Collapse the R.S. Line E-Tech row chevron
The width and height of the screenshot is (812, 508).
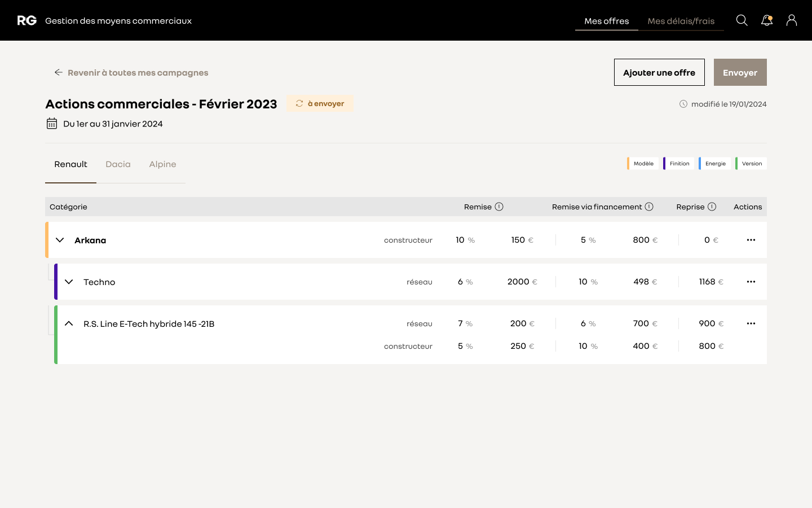pyautogui.click(x=69, y=323)
